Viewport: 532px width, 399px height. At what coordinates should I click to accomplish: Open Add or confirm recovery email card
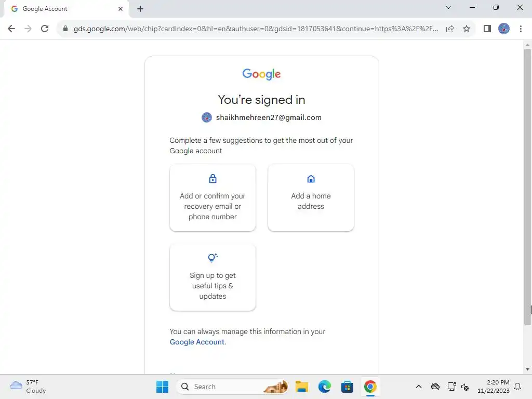pyautogui.click(x=212, y=198)
